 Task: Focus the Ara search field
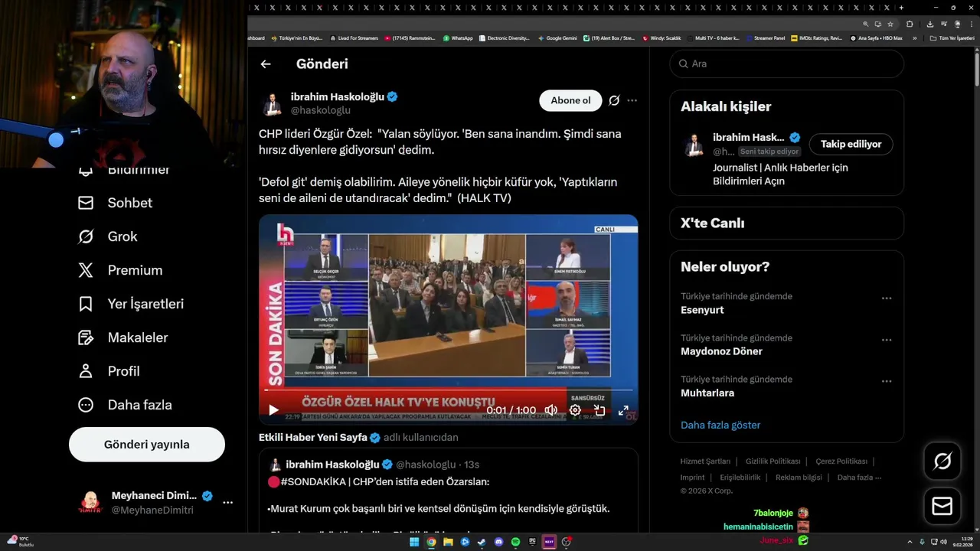[787, 64]
